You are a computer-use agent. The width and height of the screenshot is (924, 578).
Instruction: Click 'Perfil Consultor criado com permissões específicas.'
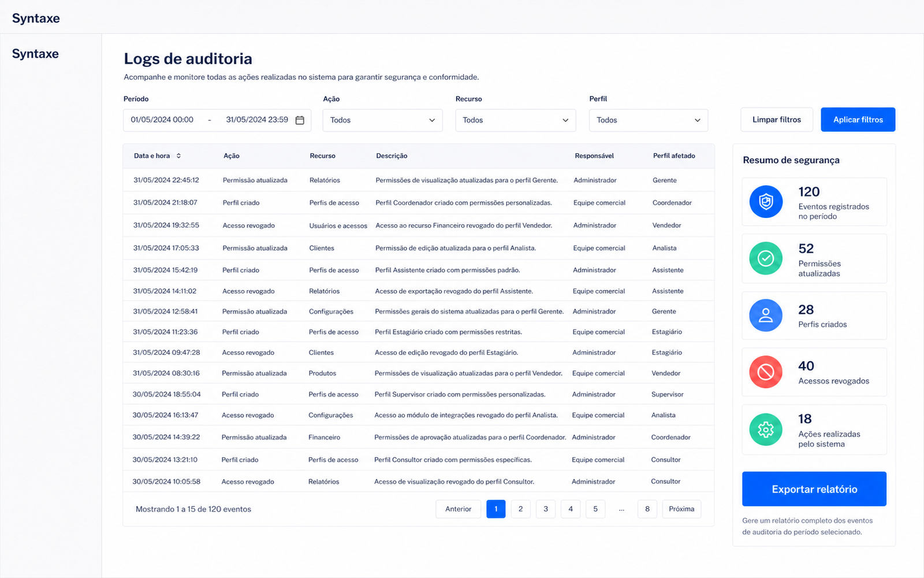[453, 460]
